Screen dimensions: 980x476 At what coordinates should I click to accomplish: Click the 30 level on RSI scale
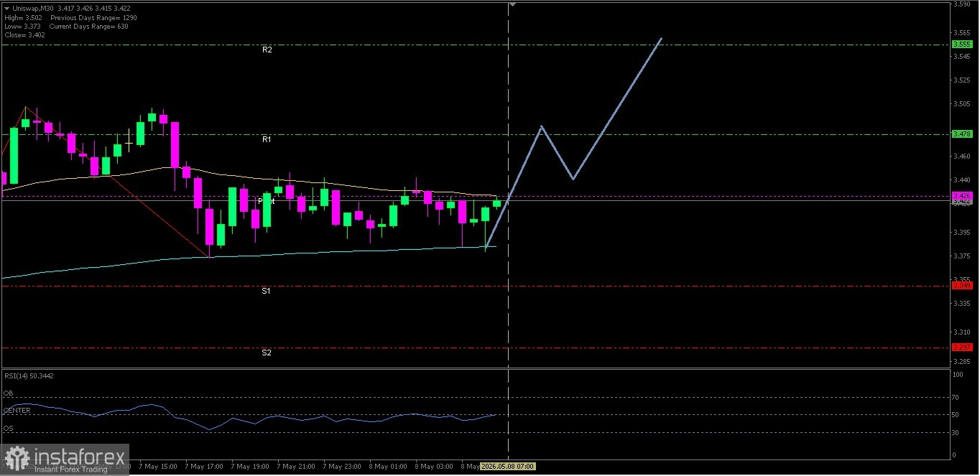(957, 431)
